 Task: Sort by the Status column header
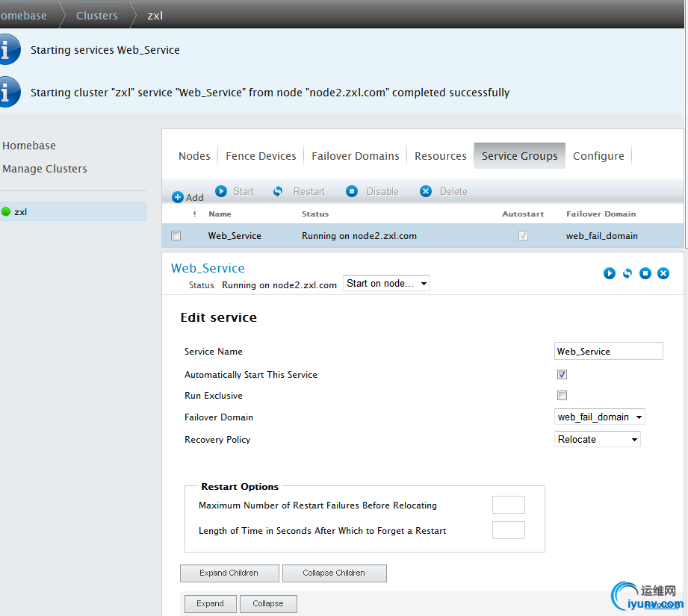pyautogui.click(x=315, y=214)
